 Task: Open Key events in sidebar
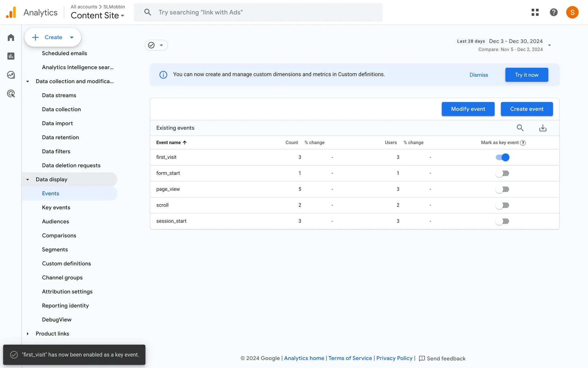click(x=56, y=208)
